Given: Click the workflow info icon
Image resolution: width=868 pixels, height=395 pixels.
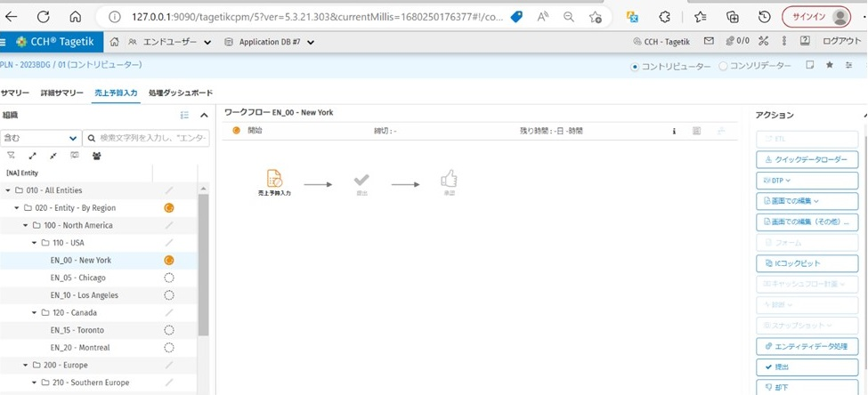Looking at the screenshot, I should tap(674, 131).
